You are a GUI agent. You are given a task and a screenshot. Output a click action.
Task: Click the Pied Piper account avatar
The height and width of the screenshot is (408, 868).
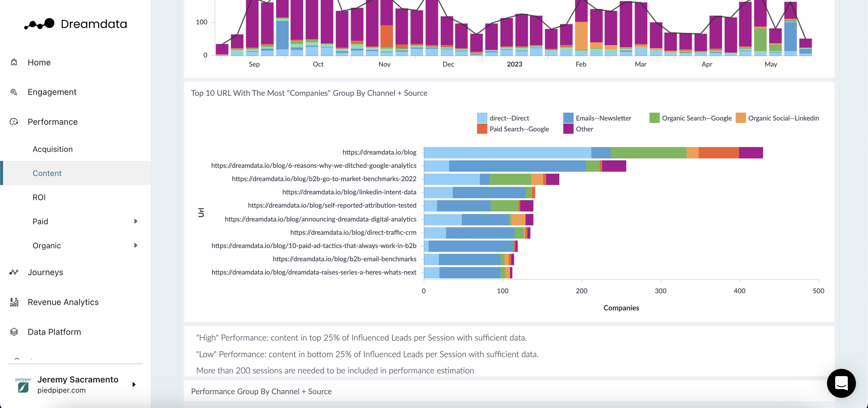(23, 385)
